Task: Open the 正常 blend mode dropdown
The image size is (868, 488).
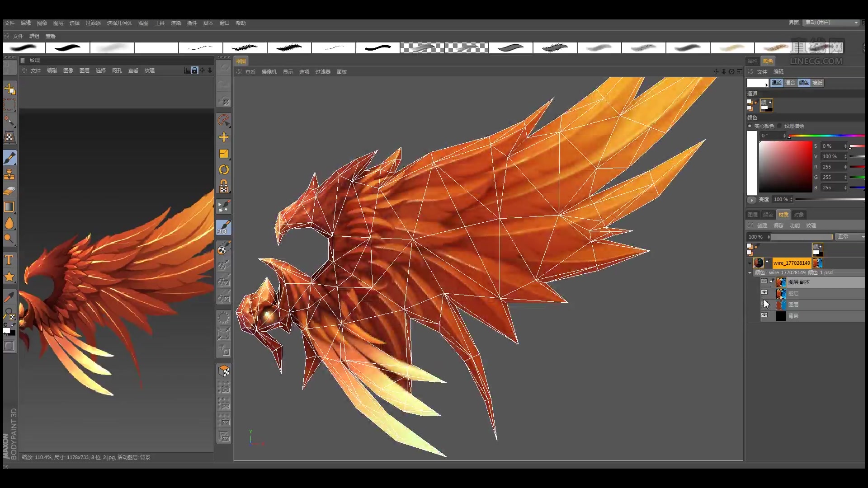Action: tap(850, 237)
